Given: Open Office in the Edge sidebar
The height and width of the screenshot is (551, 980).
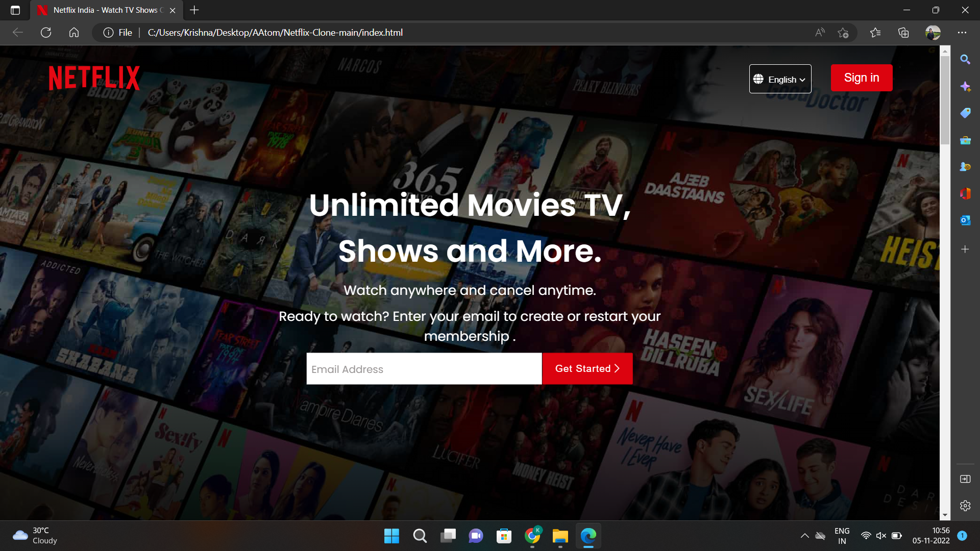Looking at the screenshot, I should pyautogui.click(x=965, y=194).
